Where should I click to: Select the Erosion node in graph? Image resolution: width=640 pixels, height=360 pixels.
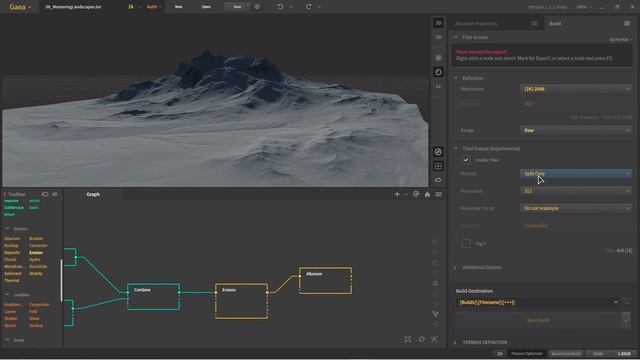[242, 301]
